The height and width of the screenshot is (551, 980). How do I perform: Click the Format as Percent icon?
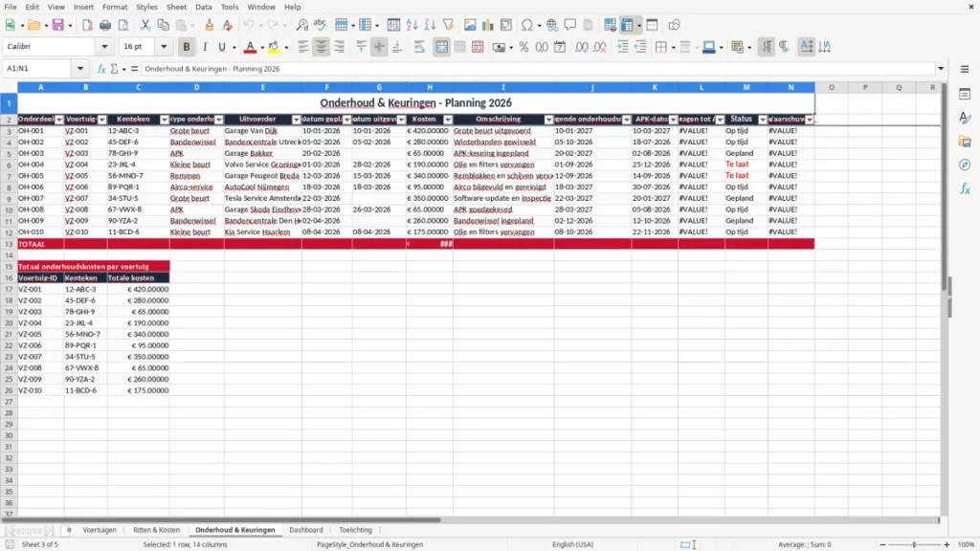point(523,47)
